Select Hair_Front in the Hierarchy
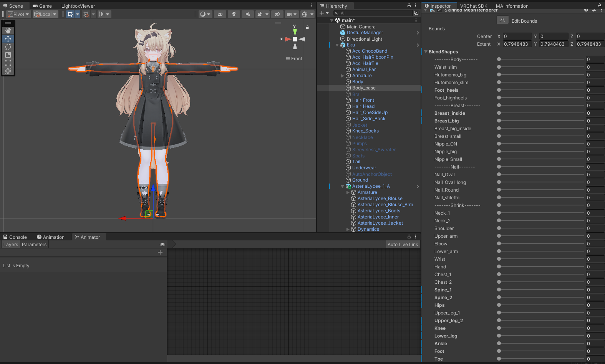 pyautogui.click(x=363, y=100)
